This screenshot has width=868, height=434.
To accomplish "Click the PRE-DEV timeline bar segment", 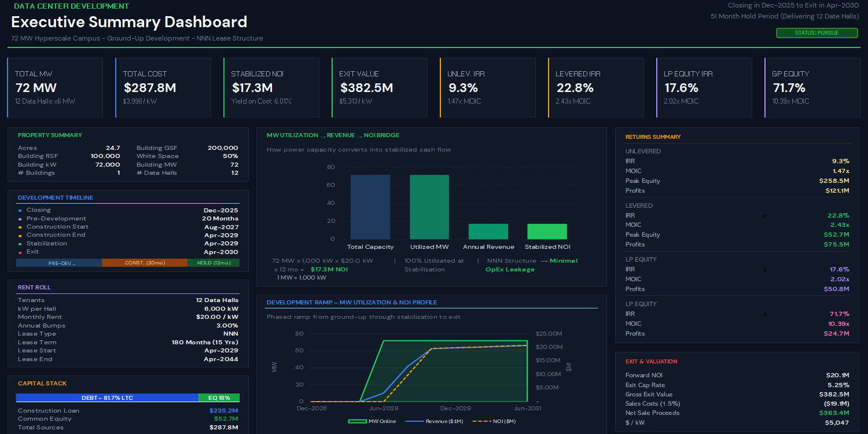I will 59,263.
